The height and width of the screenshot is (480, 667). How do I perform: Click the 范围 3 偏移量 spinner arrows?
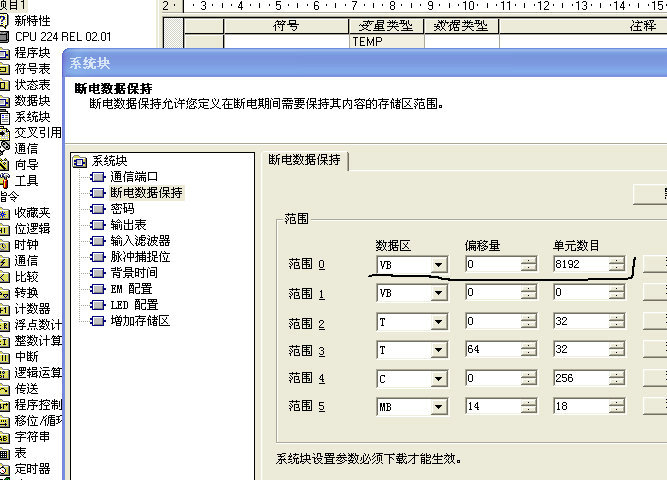[529, 352]
